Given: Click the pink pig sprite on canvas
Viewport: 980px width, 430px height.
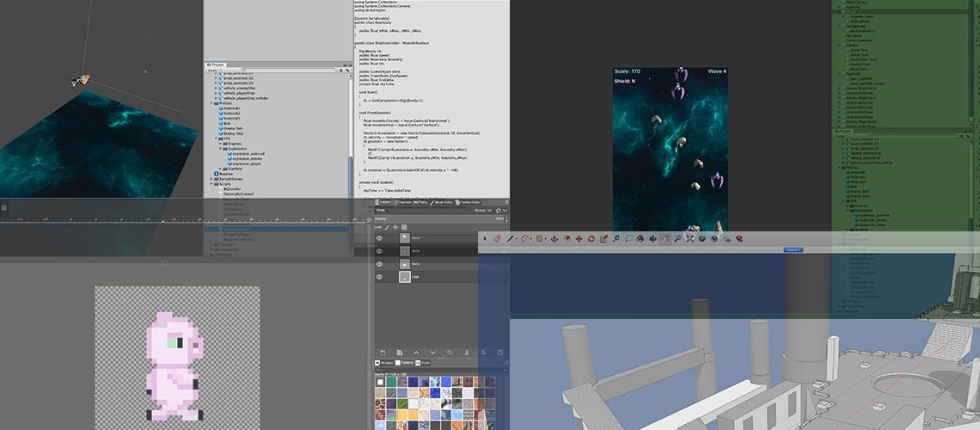Looking at the screenshot, I should (x=174, y=361).
